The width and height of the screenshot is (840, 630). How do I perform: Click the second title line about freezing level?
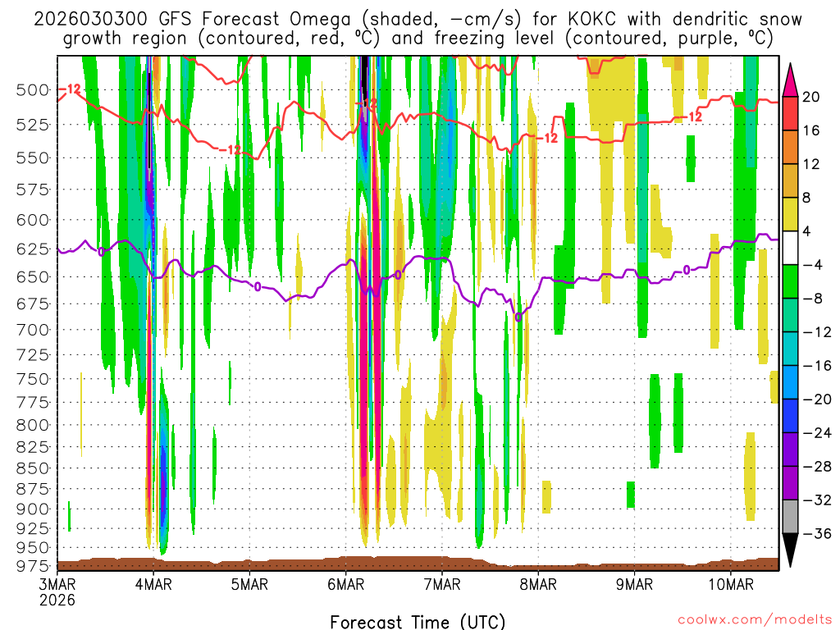tap(418, 39)
